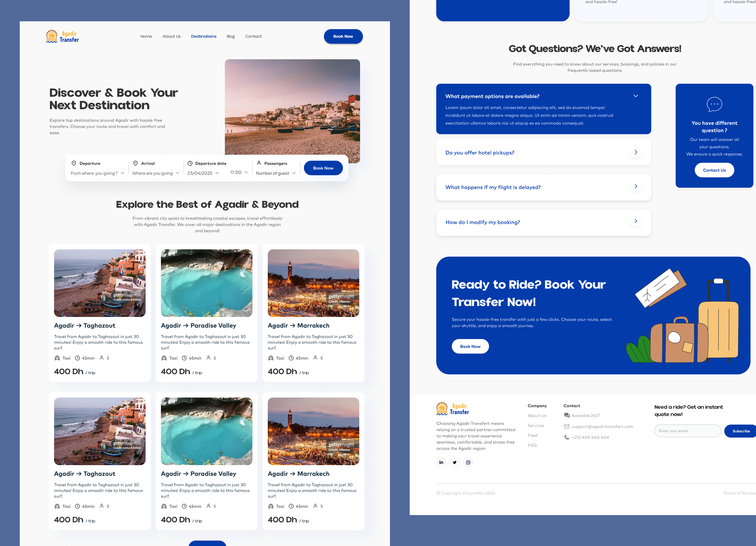Click the chat bubble icon in the question card
Viewport: 756px width, 546px height.
[x=714, y=104]
